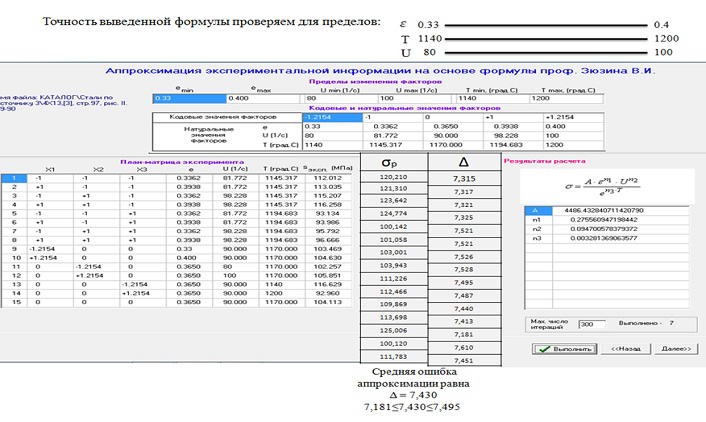
Task: Click X3 value +1.2154 in row 14
Action: pos(143,293)
